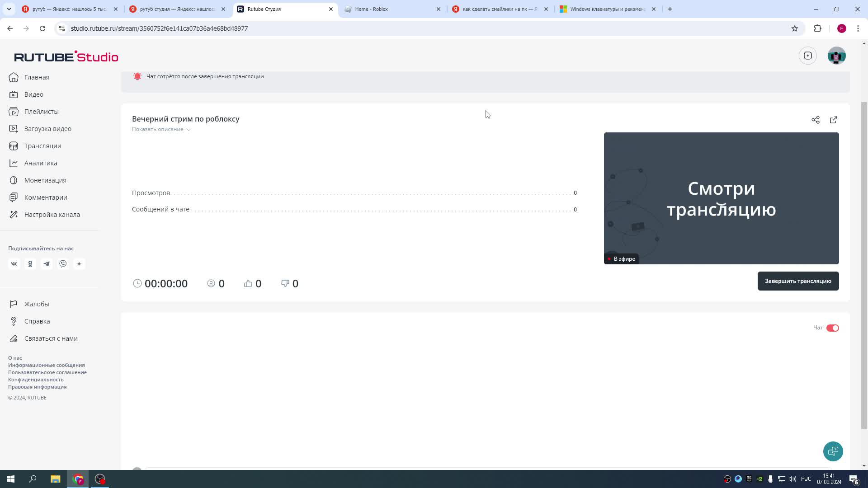Click the channel avatar in top right
868x488 pixels.
point(837,56)
